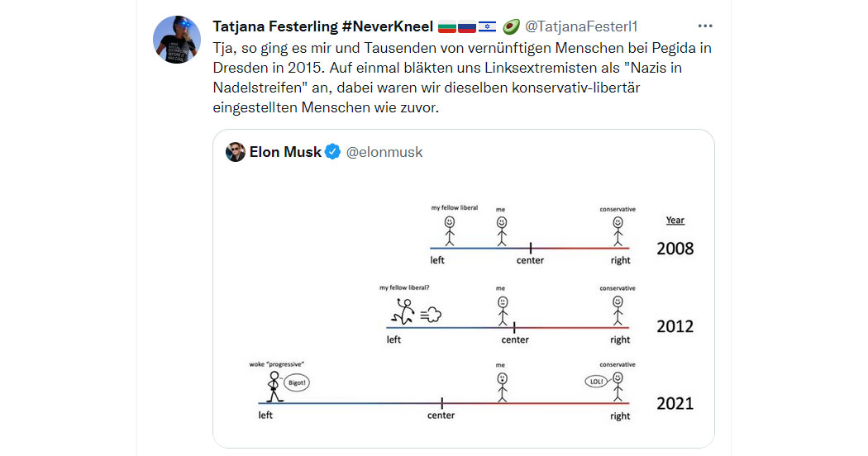Image resolution: width=868 pixels, height=456 pixels.
Task: Click Elon Musk's small profile picture
Action: [x=236, y=152]
